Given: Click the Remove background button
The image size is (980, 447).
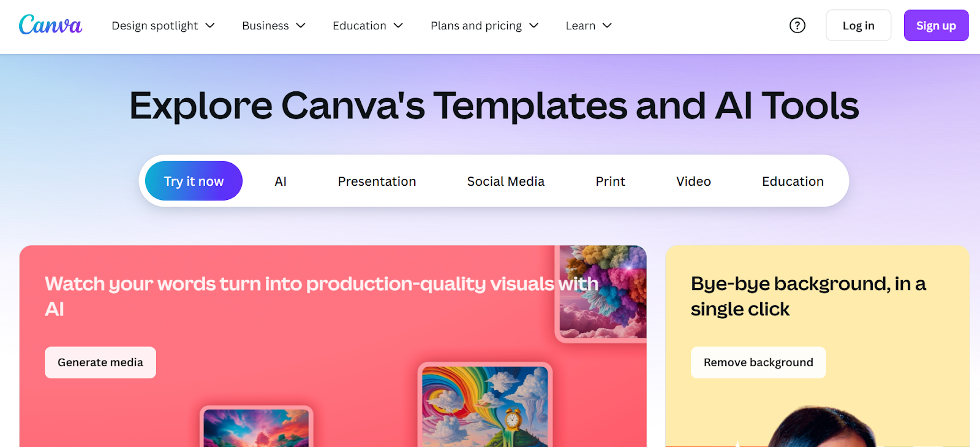Looking at the screenshot, I should coord(758,362).
